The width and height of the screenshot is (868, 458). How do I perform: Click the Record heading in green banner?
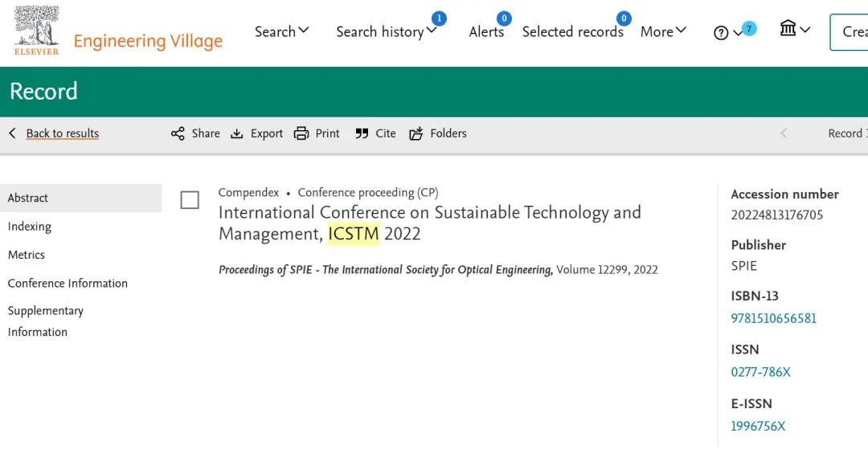tap(43, 92)
